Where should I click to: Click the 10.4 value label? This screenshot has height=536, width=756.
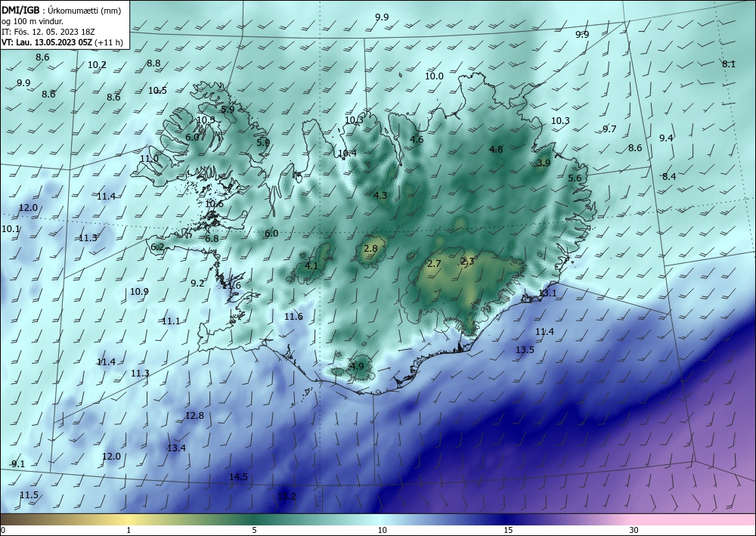coord(347,153)
